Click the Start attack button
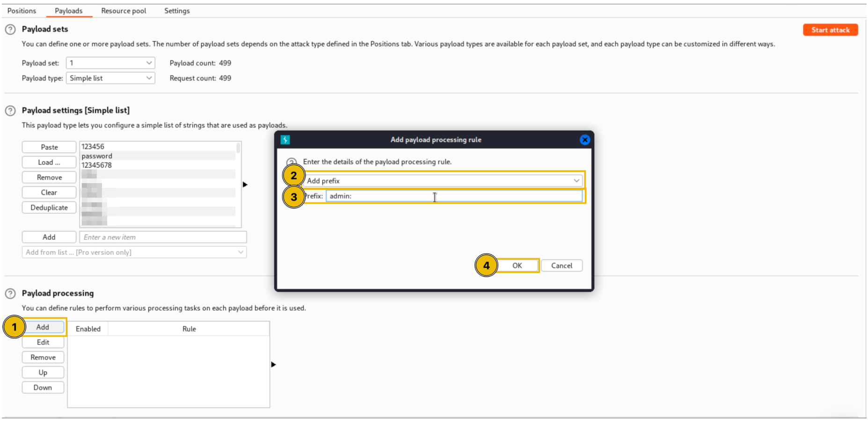Screen dimensions: 868x422 coord(830,30)
